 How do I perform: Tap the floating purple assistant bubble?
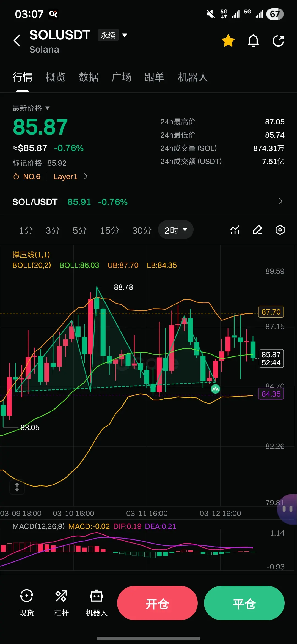click(x=288, y=509)
